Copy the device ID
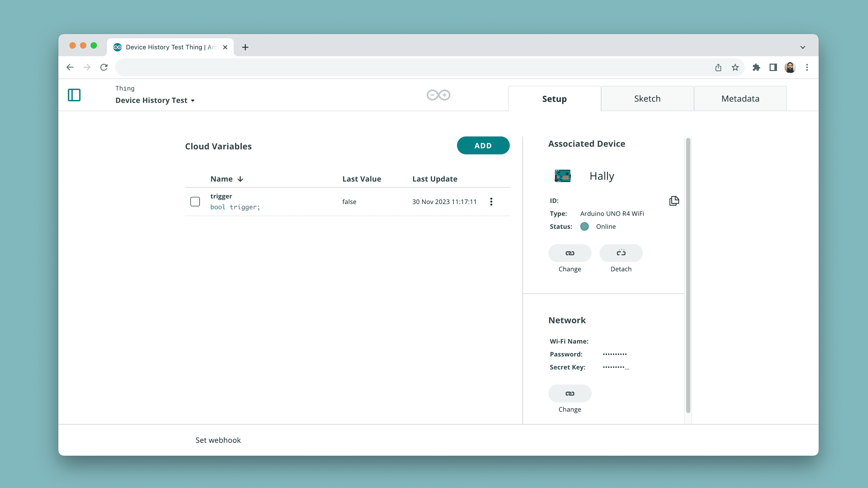This screenshot has width=868, height=488. pos(674,201)
